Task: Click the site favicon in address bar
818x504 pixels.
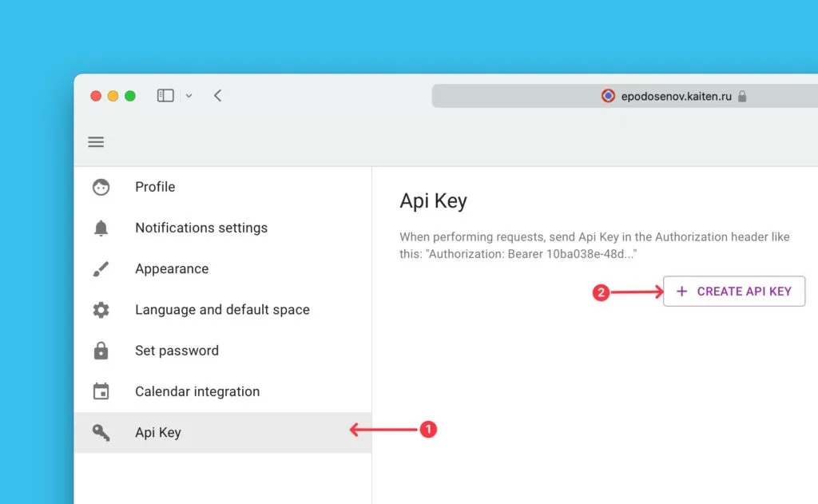Action: [608, 96]
